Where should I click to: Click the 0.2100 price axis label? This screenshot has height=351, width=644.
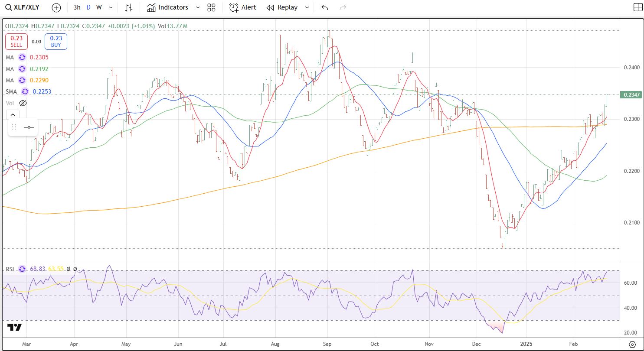click(x=631, y=223)
